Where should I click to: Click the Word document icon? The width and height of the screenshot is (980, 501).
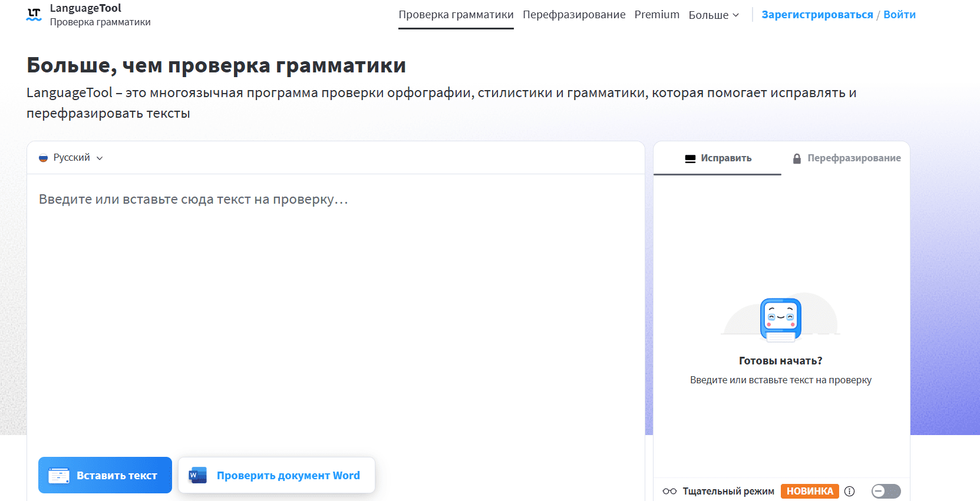(197, 475)
